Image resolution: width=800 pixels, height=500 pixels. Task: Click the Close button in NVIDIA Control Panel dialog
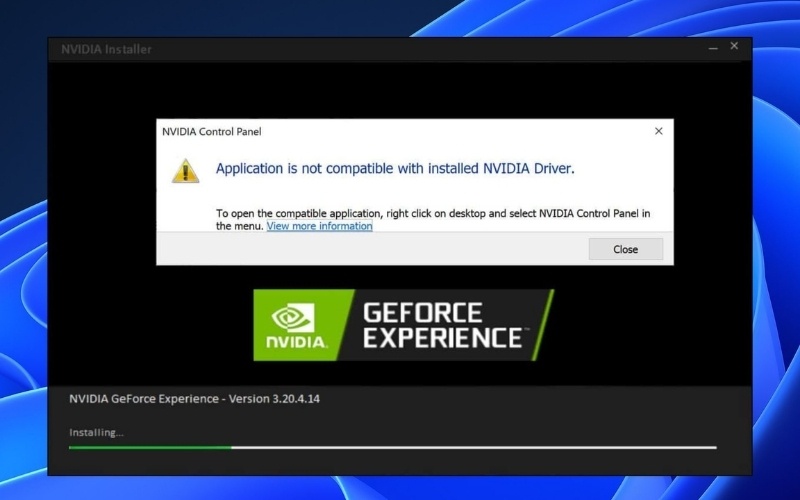626,249
